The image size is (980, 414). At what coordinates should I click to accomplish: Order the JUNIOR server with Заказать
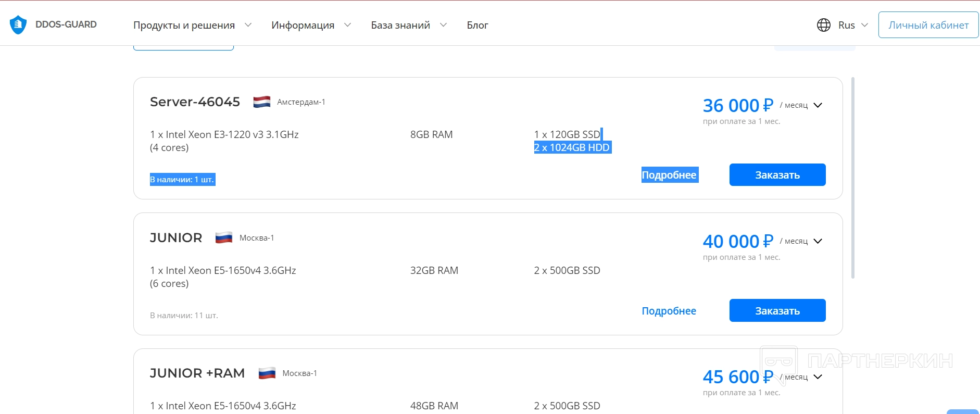point(777,311)
